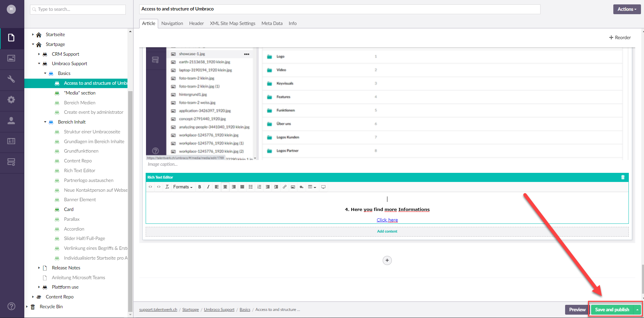
Task: Align text right
Action: click(x=234, y=187)
